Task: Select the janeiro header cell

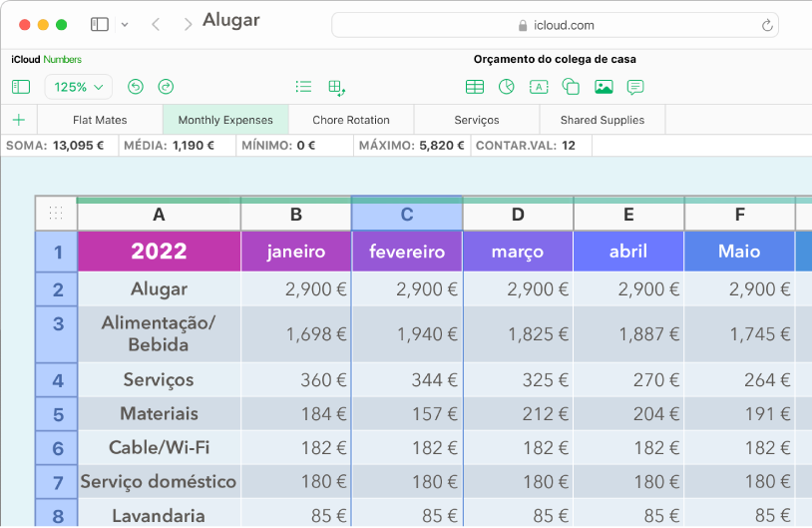Action: point(296,252)
